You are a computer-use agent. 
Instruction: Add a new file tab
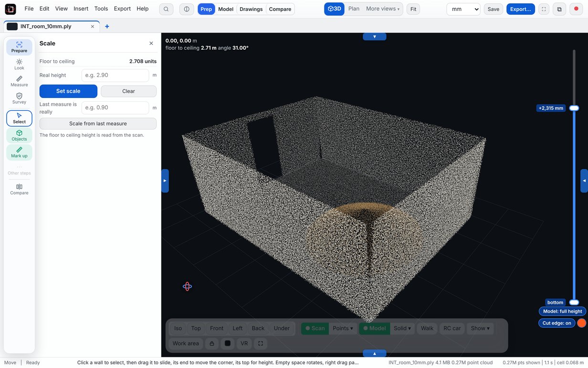point(107,27)
